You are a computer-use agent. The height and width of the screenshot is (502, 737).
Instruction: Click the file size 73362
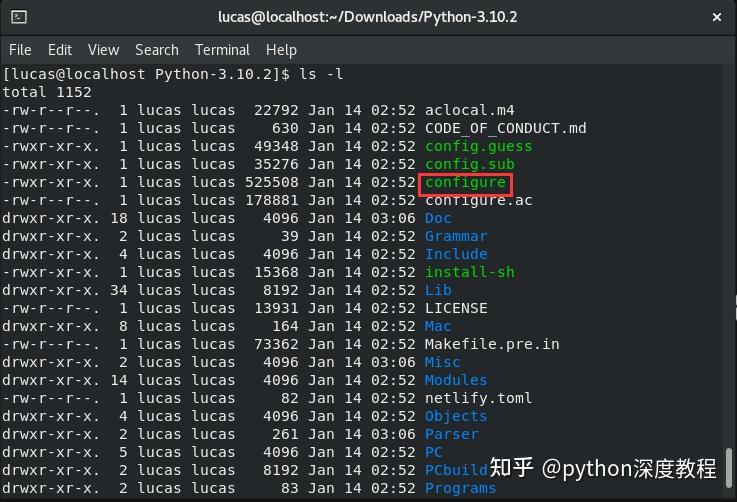[x=276, y=345]
